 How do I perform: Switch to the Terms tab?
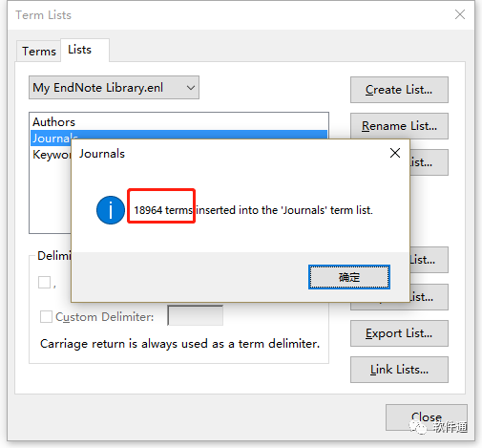point(39,52)
